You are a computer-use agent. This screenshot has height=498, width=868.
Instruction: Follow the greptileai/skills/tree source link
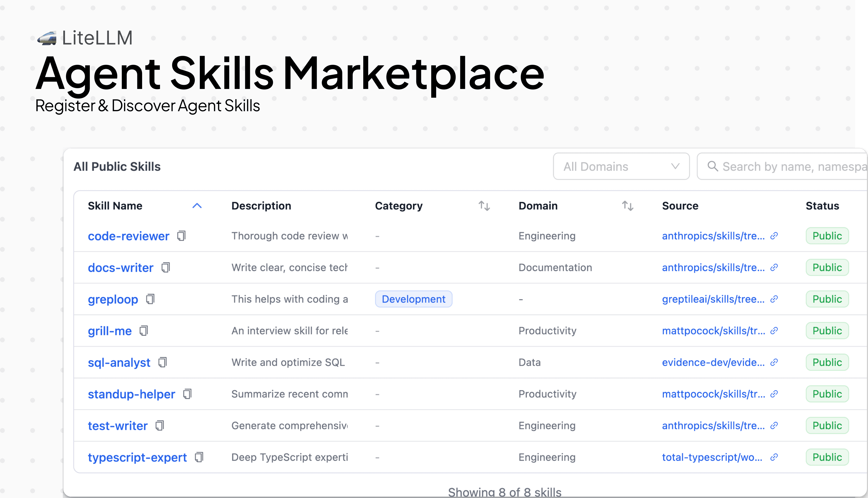713,299
